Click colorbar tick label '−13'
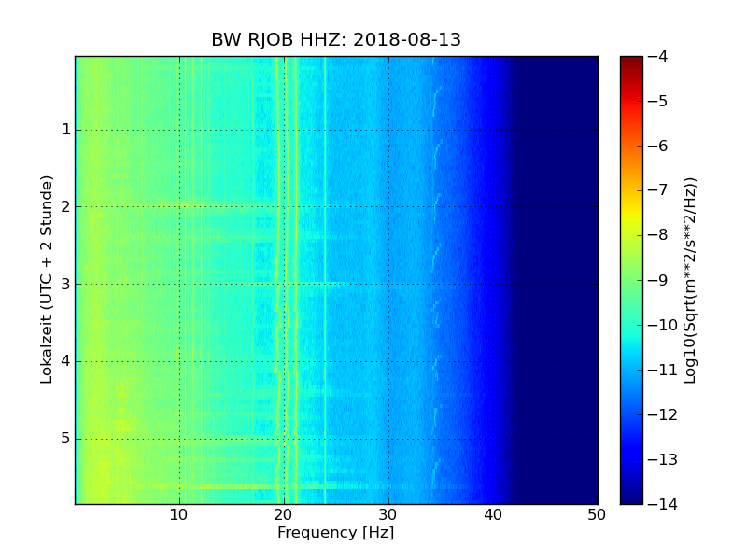Image resolution: width=747 pixels, height=560 pixels. pos(663,459)
